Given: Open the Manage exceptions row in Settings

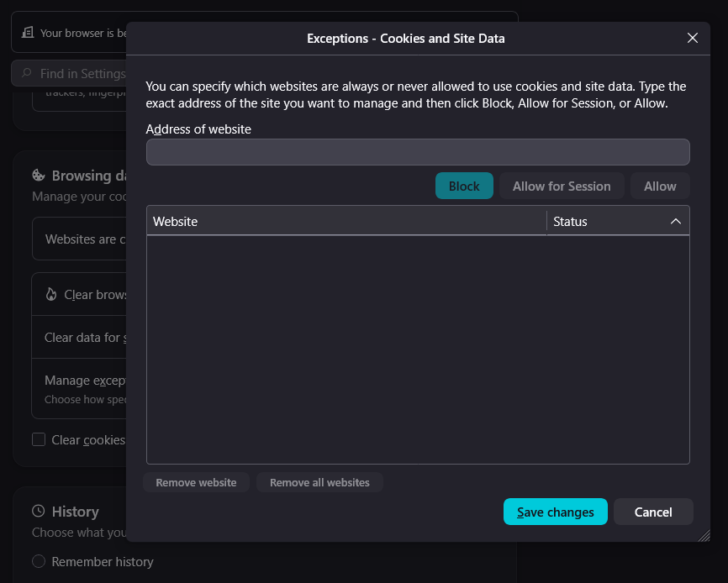Looking at the screenshot, I should click(79, 389).
